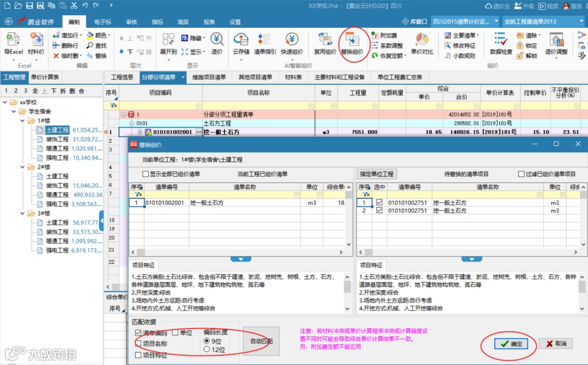Switch to the 报表 ribbon tab

209,22
